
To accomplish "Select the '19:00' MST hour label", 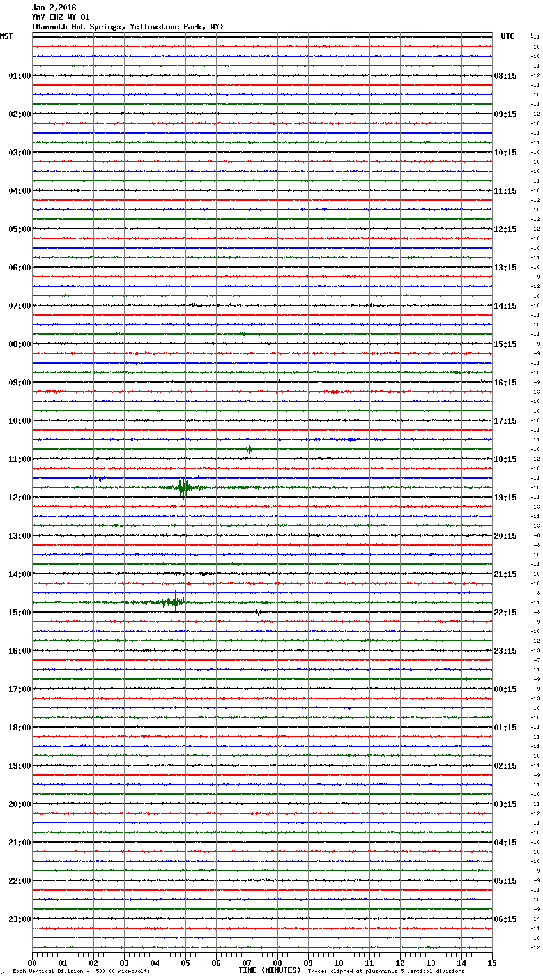I will point(19,766).
